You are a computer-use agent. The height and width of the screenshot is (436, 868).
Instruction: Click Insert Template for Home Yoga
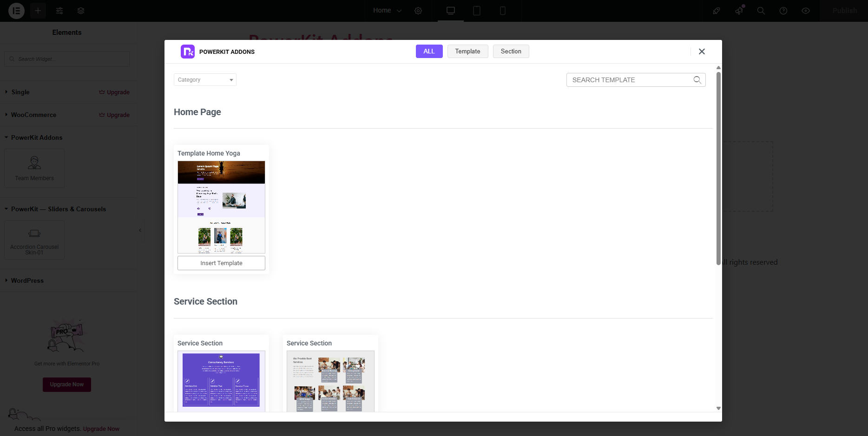(x=221, y=263)
